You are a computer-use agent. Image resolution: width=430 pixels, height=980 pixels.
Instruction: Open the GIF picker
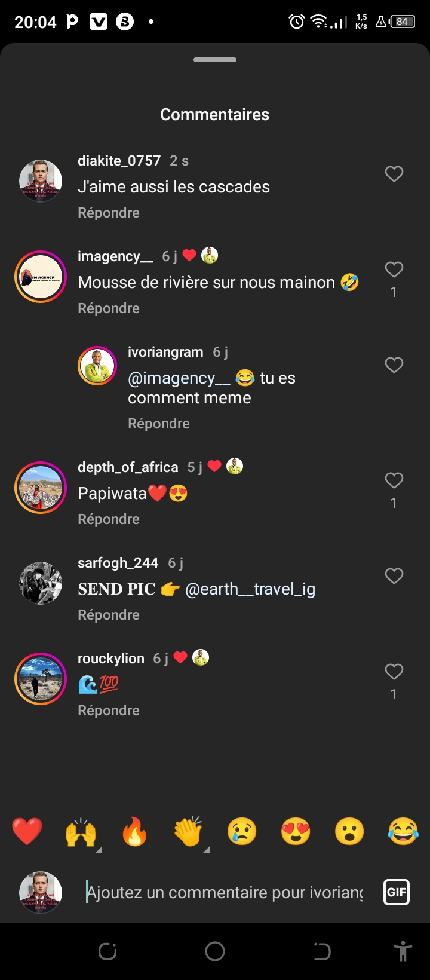(x=397, y=892)
